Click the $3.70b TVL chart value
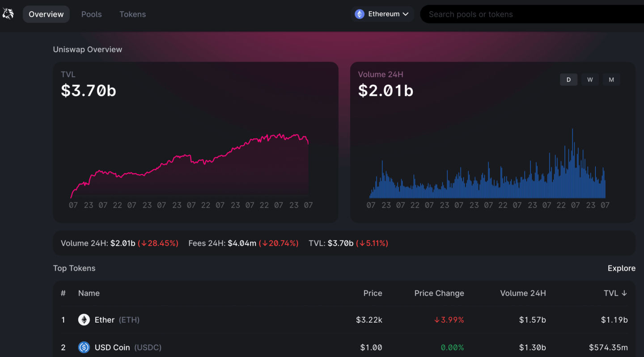This screenshot has height=357, width=644. tap(89, 91)
